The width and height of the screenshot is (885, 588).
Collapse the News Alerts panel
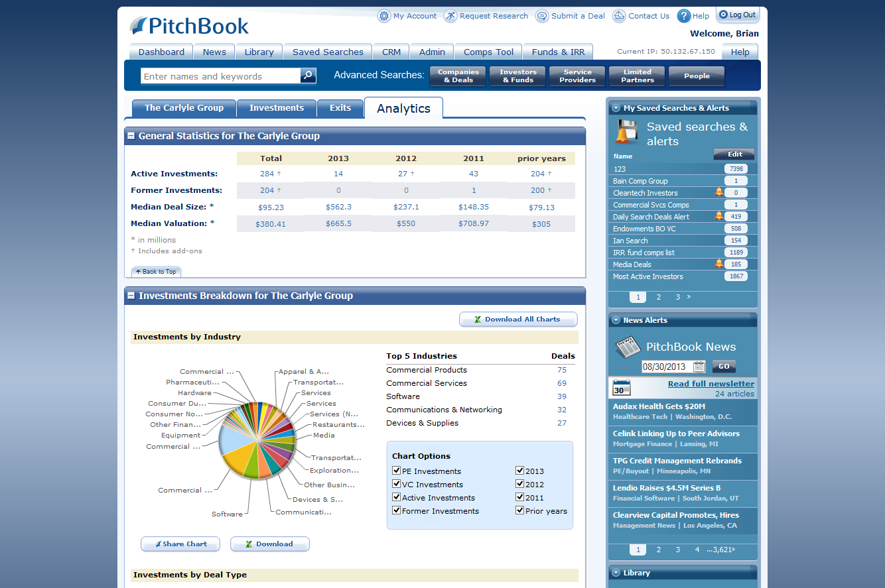616,320
